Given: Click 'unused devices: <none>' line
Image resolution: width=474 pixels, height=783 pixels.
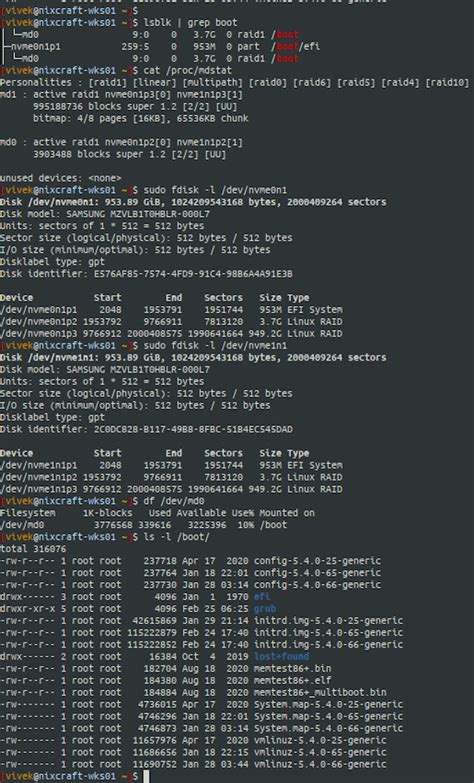Looking at the screenshot, I should (x=60, y=178).
